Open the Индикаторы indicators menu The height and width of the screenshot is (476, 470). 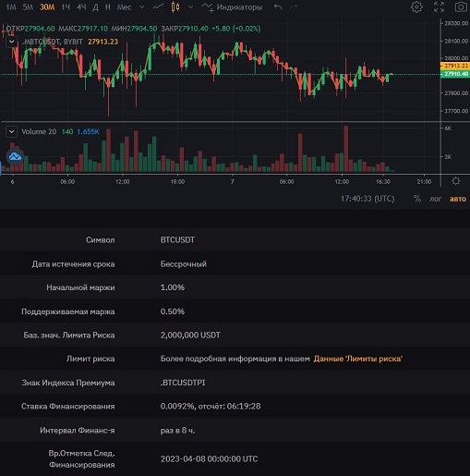point(232,7)
